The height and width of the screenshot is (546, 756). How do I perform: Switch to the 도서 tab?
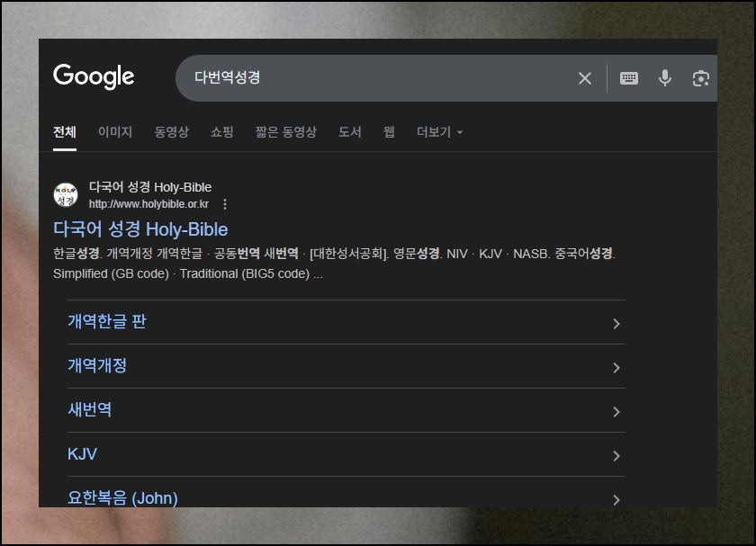pyautogui.click(x=349, y=132)
